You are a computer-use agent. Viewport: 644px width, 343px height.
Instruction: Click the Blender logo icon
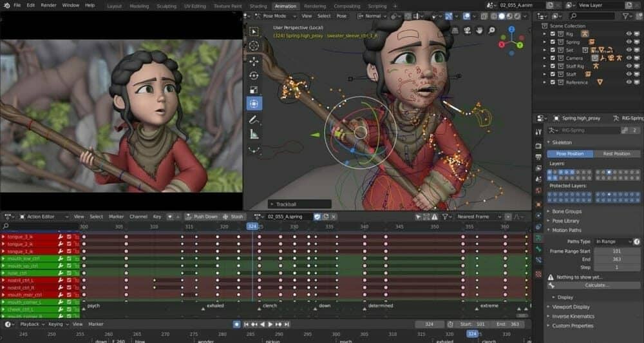click(x=6, y=5)
